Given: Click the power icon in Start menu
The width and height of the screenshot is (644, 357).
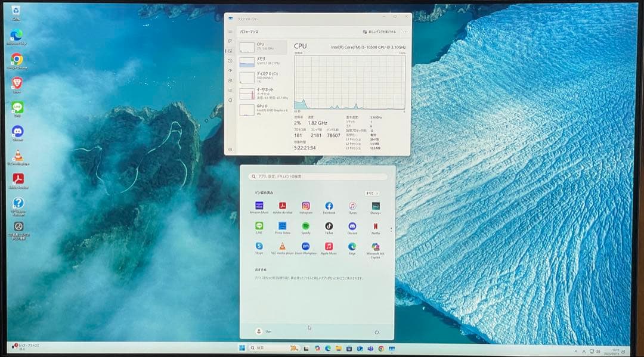Looking at the screenshot, I should pyautogui.click(x=376, y=331).
